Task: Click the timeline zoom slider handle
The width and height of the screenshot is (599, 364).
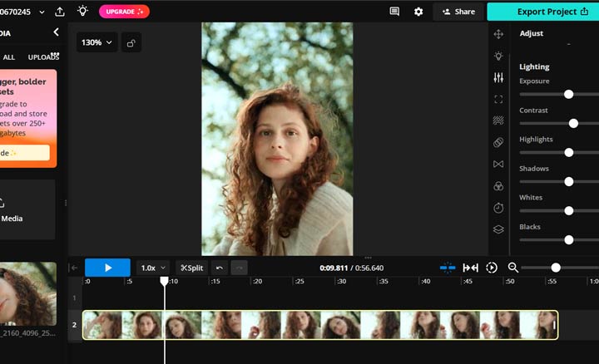Action: [556, 268]
